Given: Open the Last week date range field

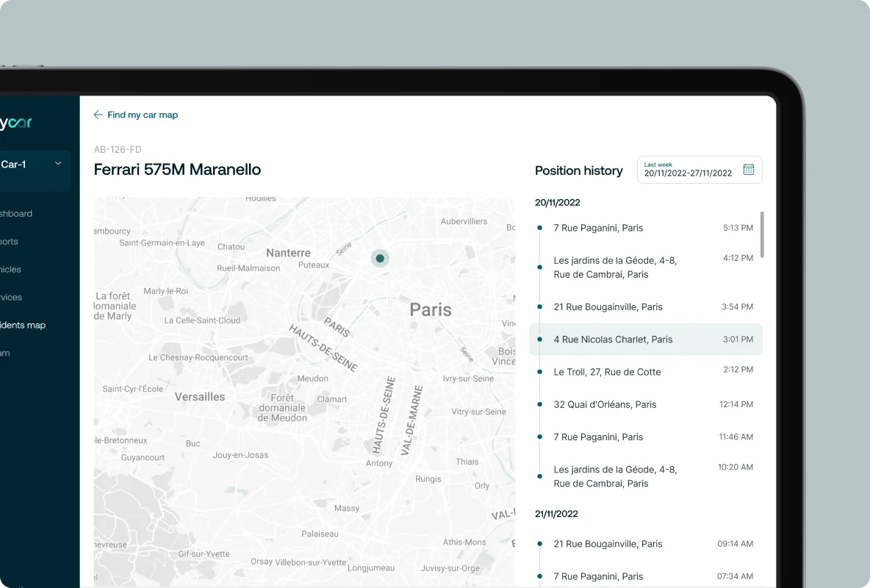Looking at the screenshot, I should point(700,169).
